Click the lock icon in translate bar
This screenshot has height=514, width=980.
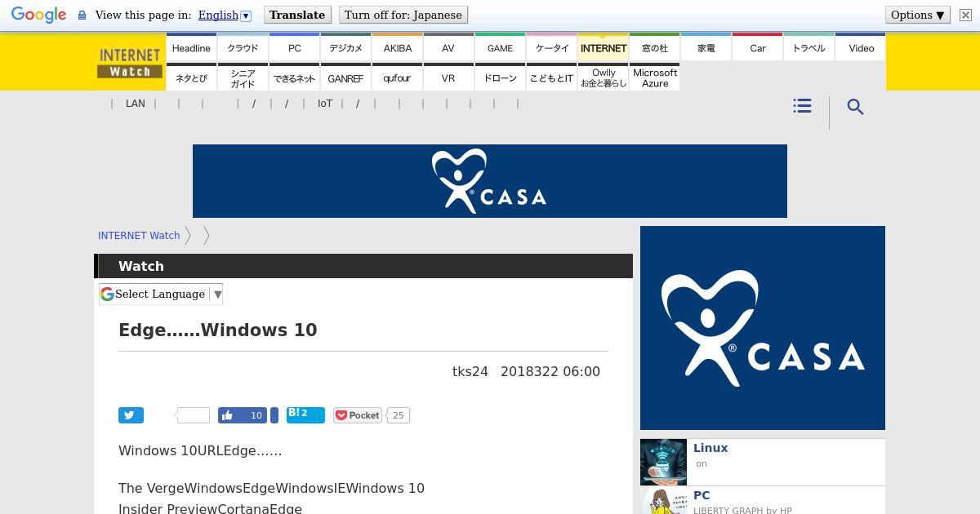coord(82,15)
